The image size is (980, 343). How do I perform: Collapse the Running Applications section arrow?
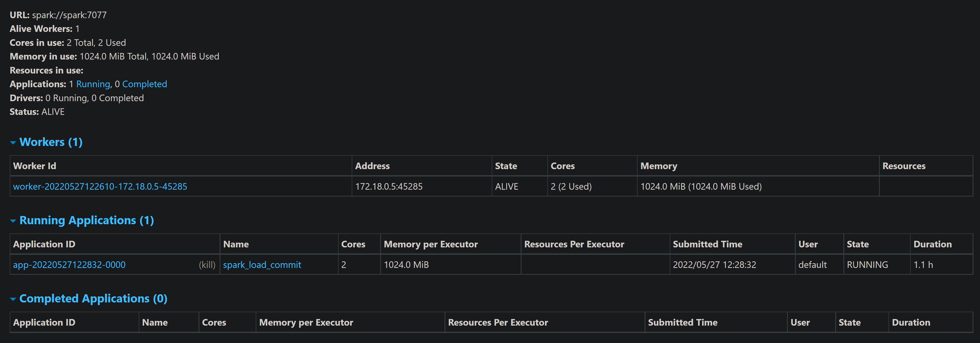[x=13, y=221]
